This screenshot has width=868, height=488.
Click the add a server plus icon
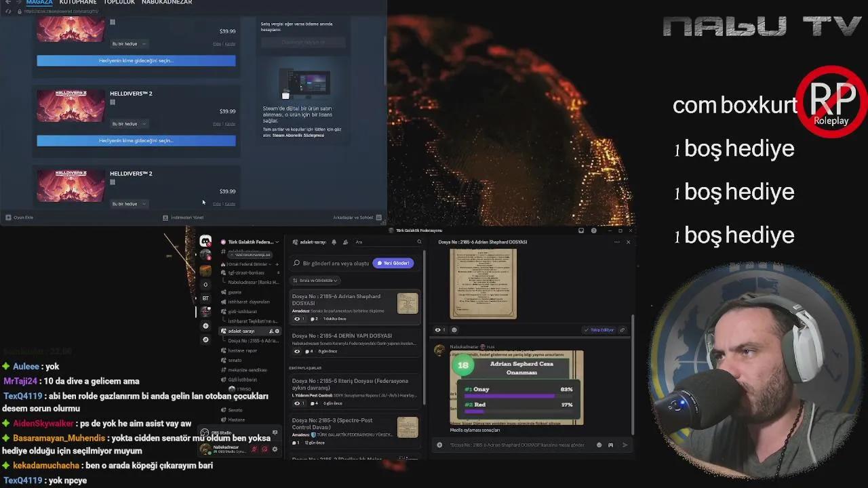pyautogui.click(x=205, y=326)
